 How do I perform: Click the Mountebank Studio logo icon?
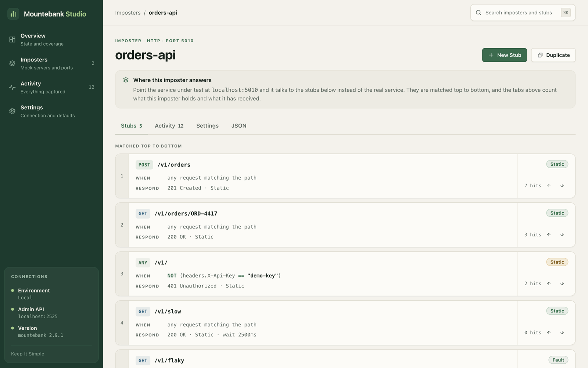[13, 14]
